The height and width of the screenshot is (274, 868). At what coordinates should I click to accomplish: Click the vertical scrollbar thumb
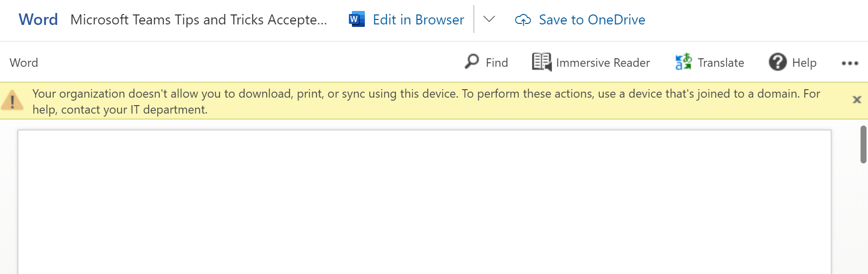(863, 144)
